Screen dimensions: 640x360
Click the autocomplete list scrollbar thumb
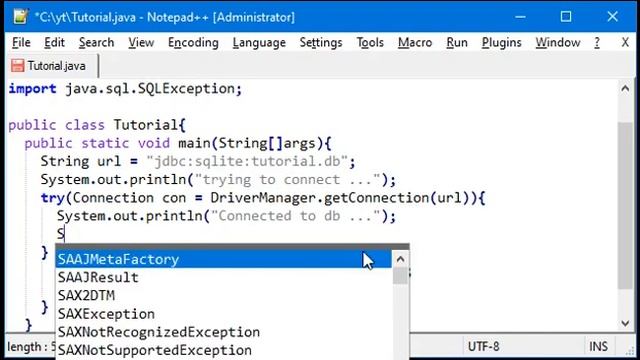coord(400,276)
